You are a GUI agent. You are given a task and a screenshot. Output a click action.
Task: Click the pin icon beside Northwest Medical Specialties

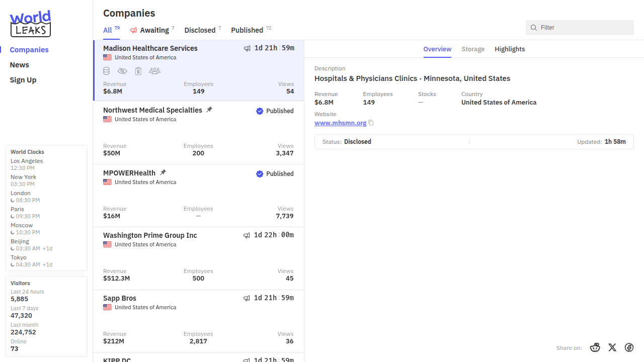coord(209,110)
